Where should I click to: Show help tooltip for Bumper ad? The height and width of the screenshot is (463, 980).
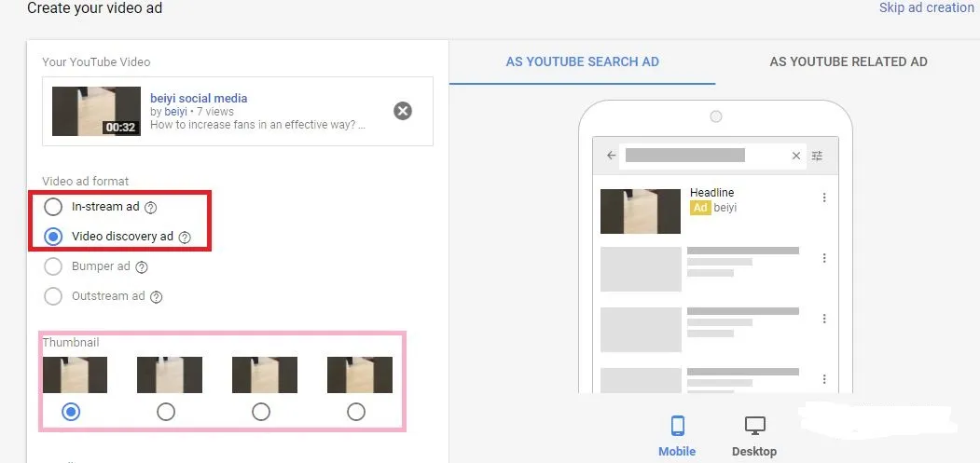point(142,267)
